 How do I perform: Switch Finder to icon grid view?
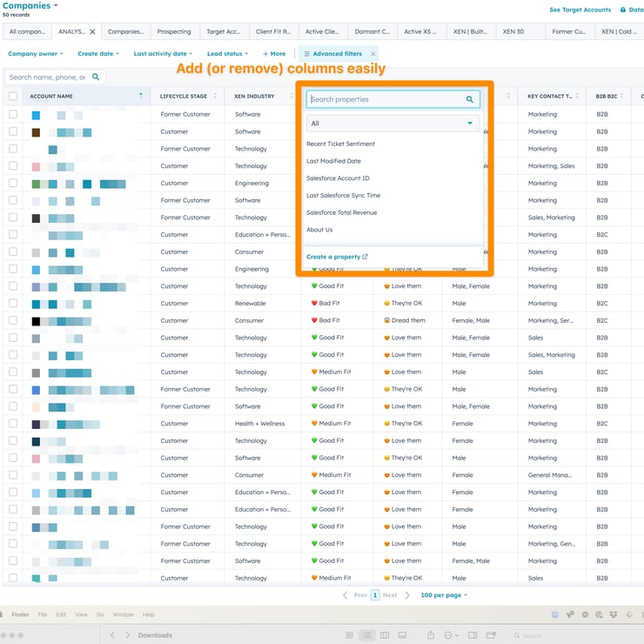[350, 635]
